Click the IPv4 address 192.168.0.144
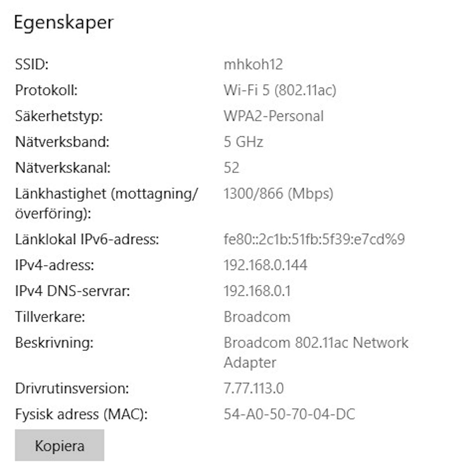Image resolution: width=473 pixels, height=476 pixels. click(x=265, y=265)
